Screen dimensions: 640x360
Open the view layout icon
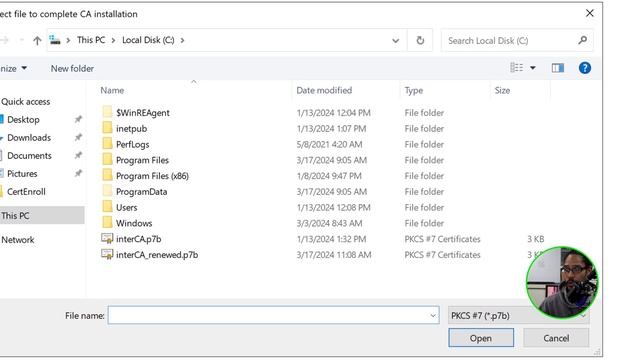pyautogui.click(x=517, y=68)
